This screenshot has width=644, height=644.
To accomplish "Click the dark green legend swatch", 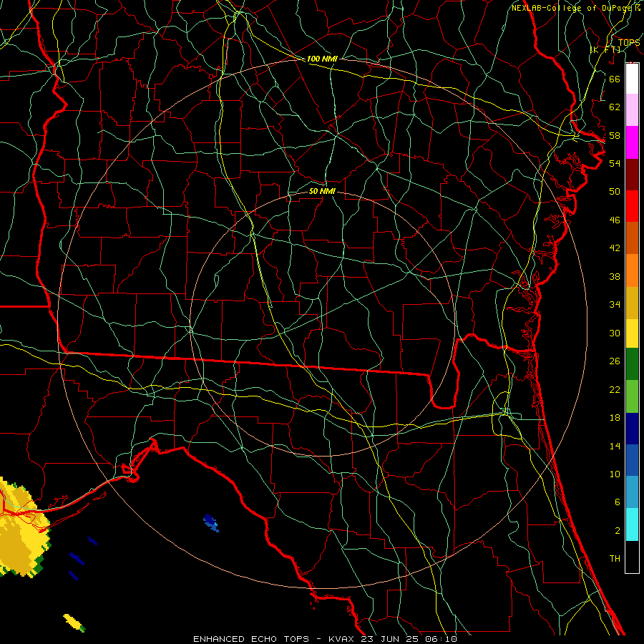I will pyautogui.click(x=632, y=364).
